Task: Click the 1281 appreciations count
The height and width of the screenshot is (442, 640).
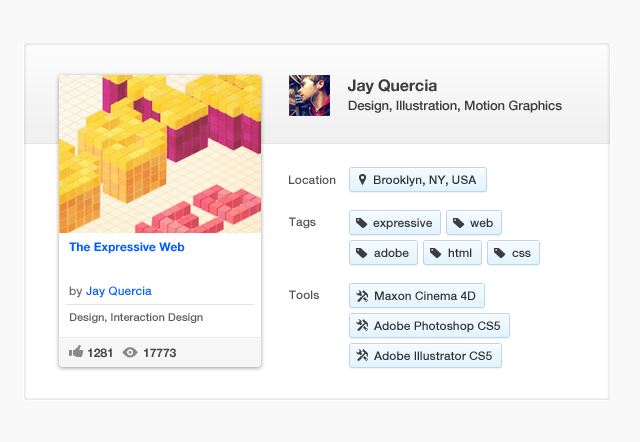Action: coord(101,353)
